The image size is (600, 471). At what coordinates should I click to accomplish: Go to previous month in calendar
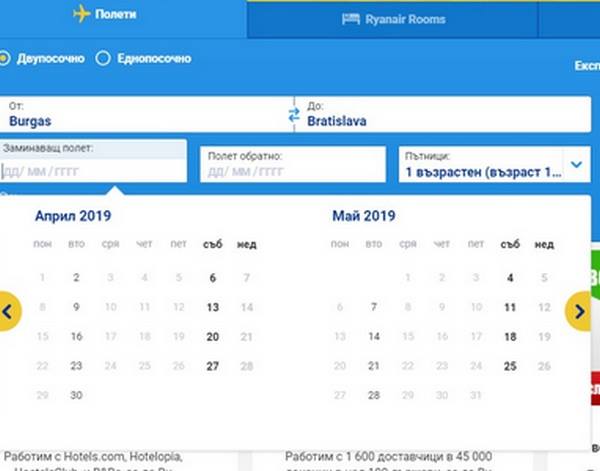click(8, 311)
